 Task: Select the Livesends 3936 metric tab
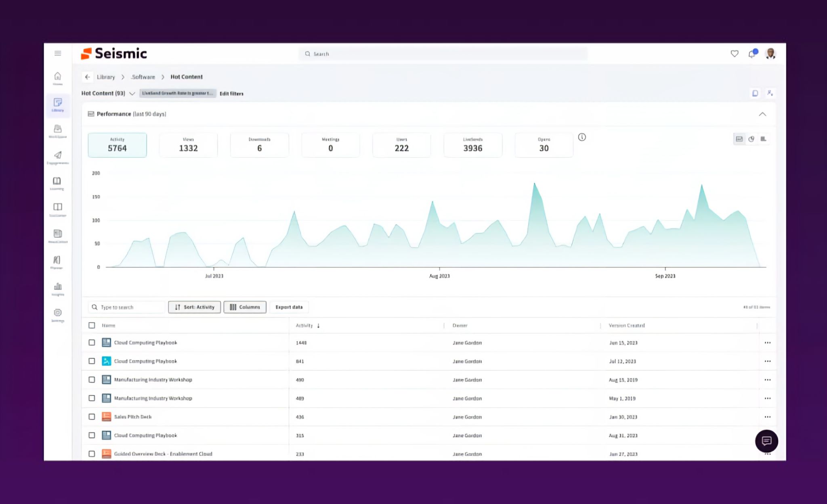(473, 145)
